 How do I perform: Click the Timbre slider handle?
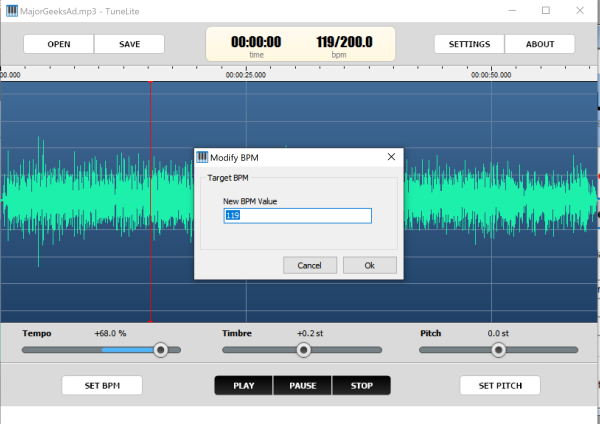pos(303,349)
